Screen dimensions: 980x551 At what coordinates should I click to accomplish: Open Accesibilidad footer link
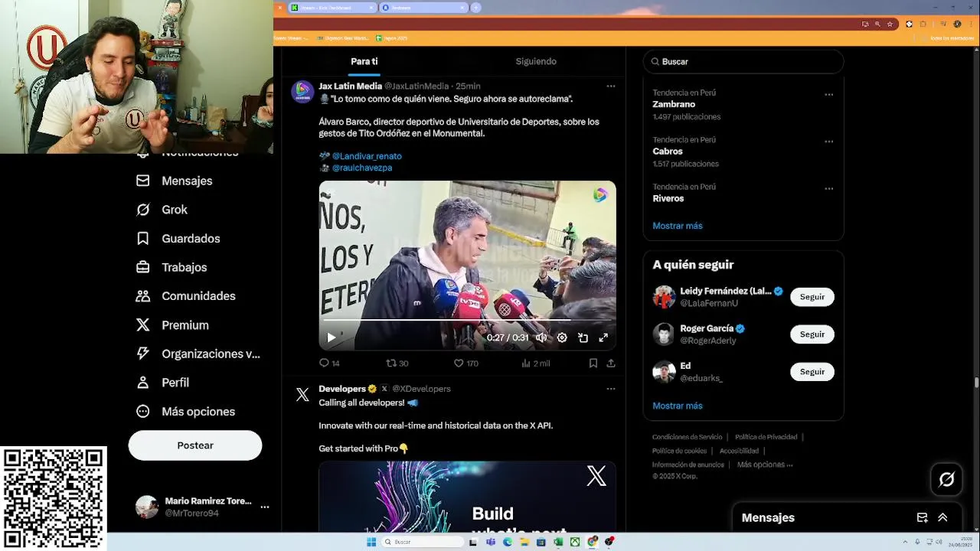739,451
